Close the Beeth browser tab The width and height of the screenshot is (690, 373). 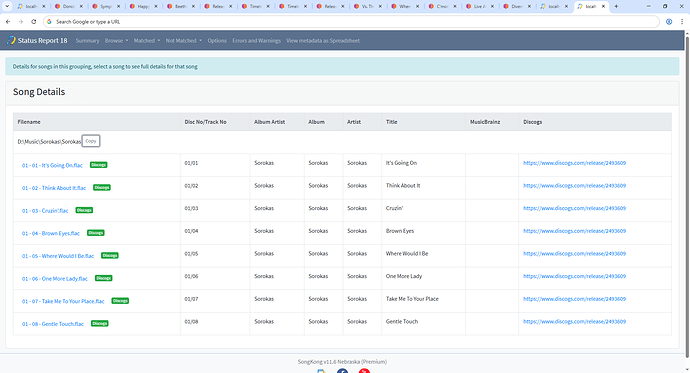click(x=193, y=6)
